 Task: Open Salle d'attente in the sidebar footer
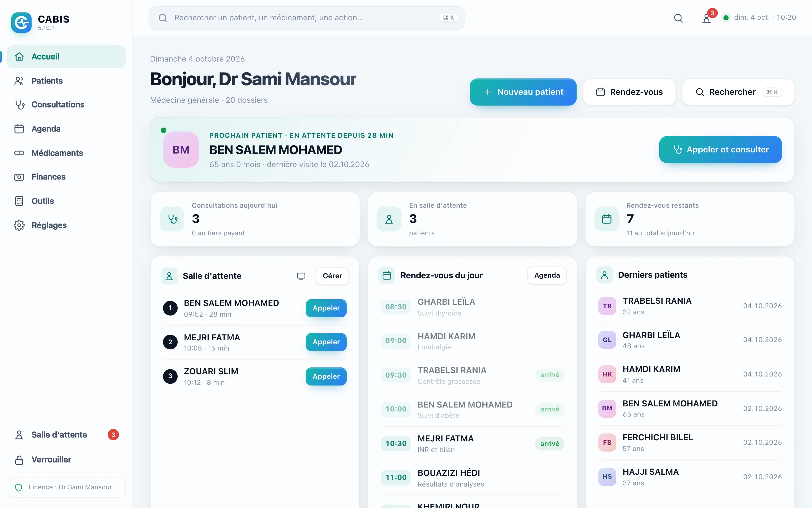pyautogui.click(x=66, y=435)
